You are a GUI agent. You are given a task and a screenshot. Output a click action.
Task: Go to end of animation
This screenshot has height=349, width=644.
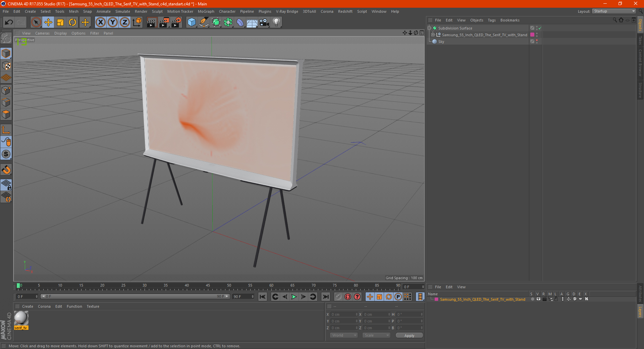click(325, 297)
